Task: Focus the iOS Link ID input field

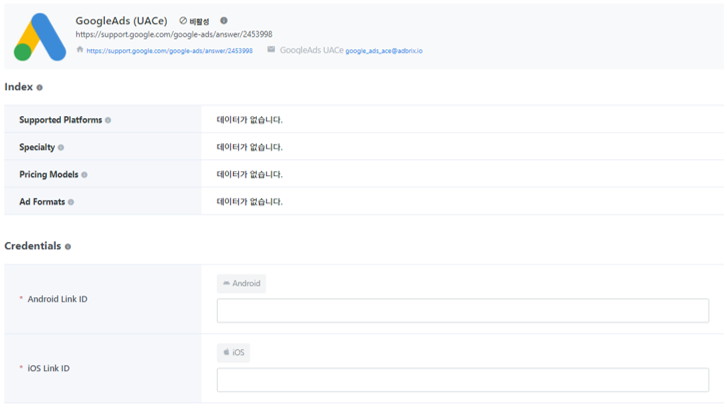Action: pyautogui.click(x=463, y=380)
